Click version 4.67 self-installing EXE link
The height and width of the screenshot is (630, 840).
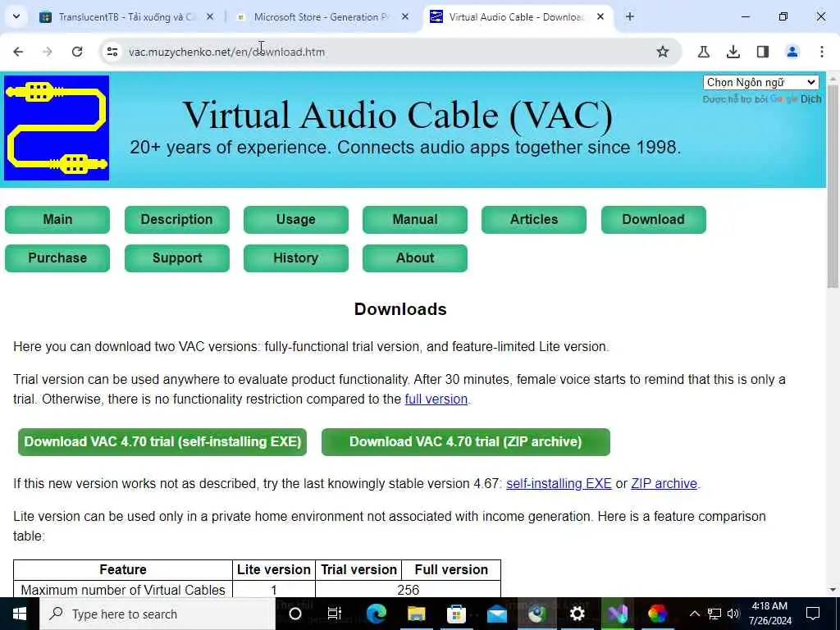[x=559, y=483]
